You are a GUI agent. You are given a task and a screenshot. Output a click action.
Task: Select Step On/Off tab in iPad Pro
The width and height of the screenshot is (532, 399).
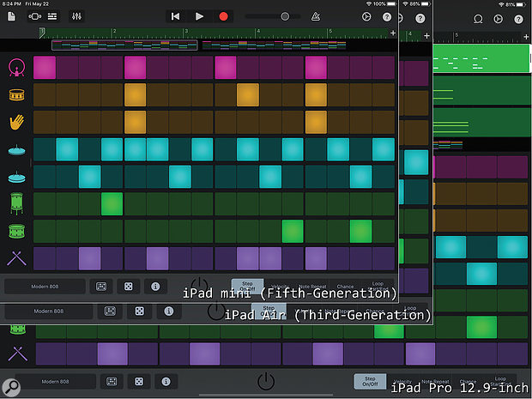tap(370, 381)
